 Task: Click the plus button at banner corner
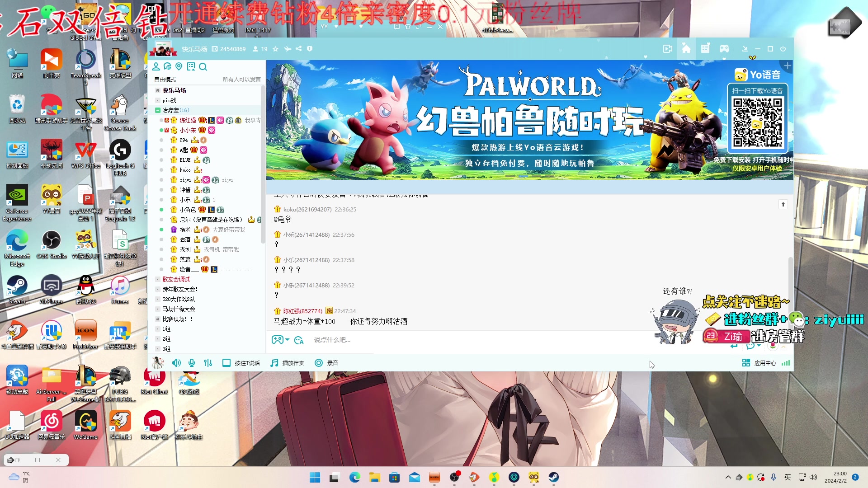click(x=788, y=66)
